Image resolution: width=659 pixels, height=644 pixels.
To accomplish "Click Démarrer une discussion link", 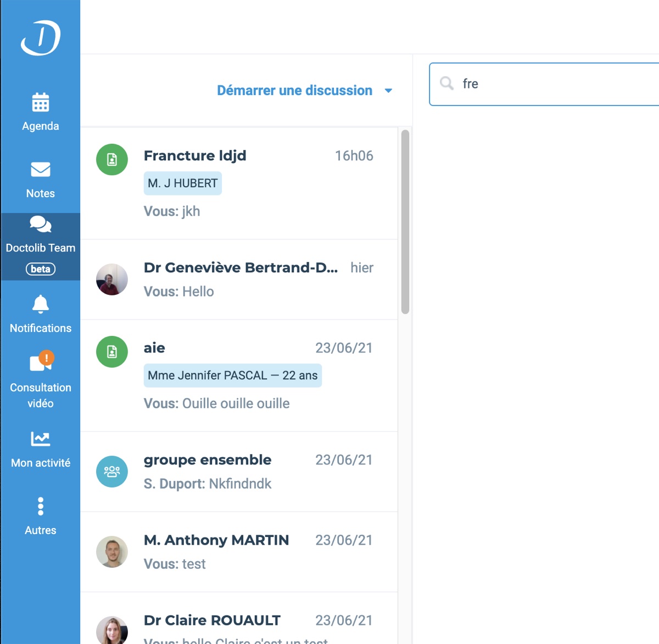I will pyautogui.click(x=295, y=90).
